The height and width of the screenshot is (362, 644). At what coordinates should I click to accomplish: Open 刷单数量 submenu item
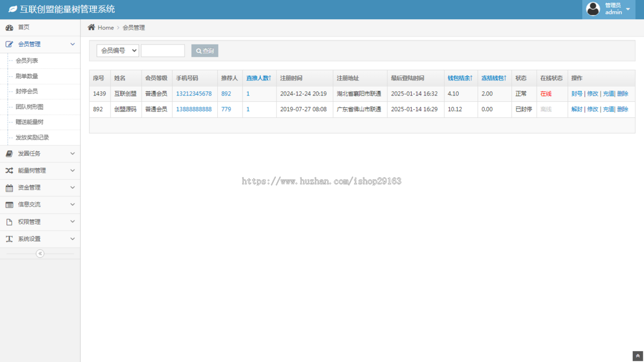[x=27, y=76]
